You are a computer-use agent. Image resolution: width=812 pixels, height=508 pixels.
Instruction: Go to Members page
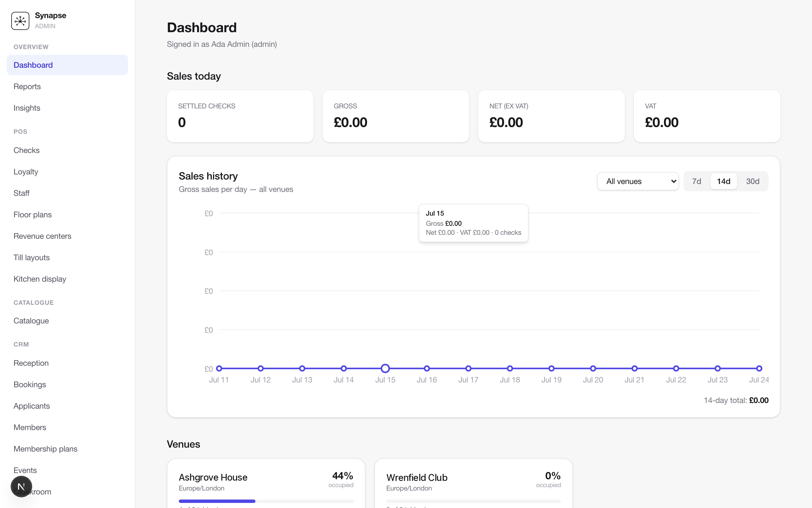tap(67, 427)
